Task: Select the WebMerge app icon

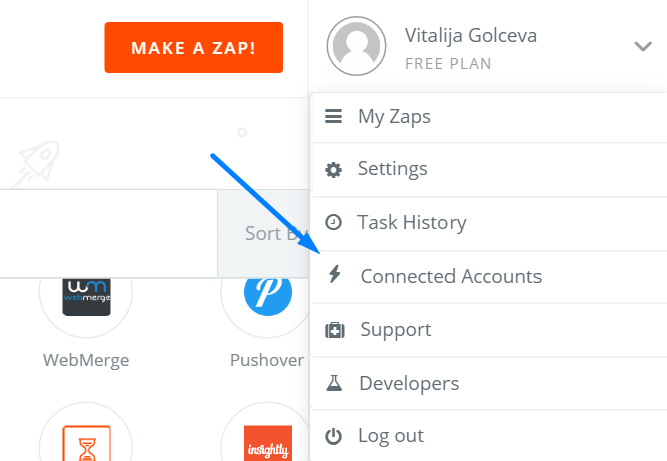Action: click(x=86, y=297)
